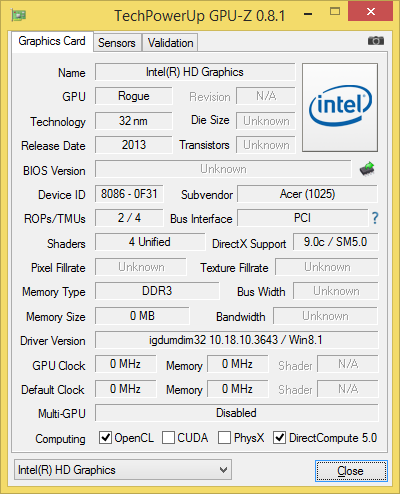Click the Multi-GPU Disabled field
Image resolution: width=400 pixels, height=494 pixels.
(237, 413)
